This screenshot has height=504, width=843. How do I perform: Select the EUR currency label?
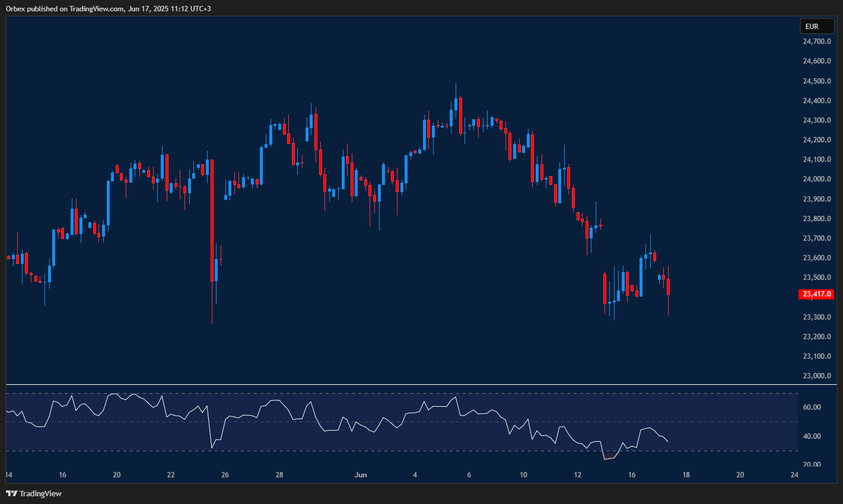(x=817, y=26)
